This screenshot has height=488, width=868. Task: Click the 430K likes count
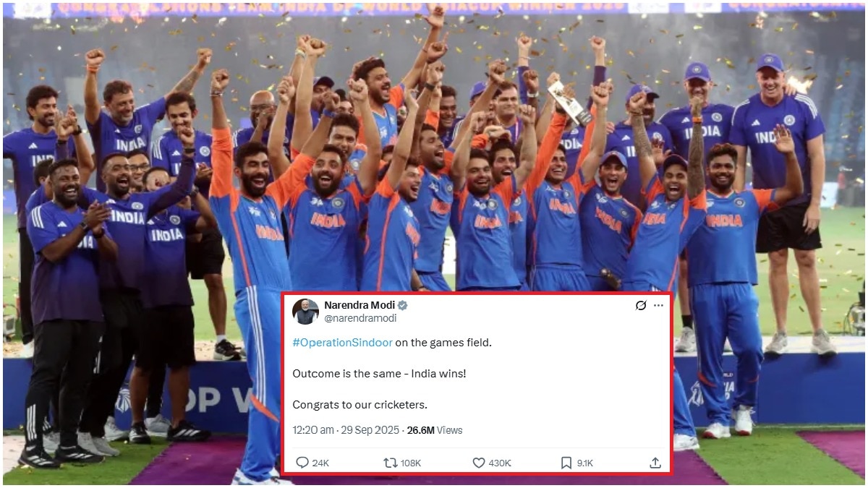point(500,463)
